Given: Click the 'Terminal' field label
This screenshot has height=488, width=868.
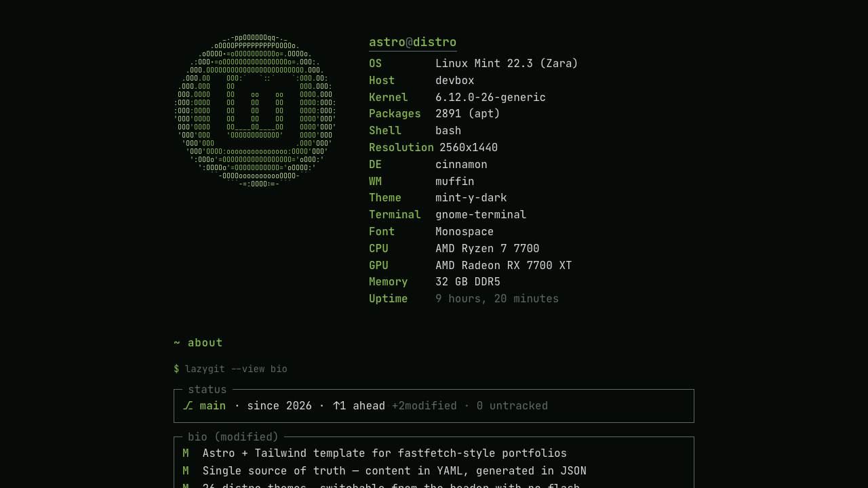Looking at the screenshot, I should click(x=395, y=215).
